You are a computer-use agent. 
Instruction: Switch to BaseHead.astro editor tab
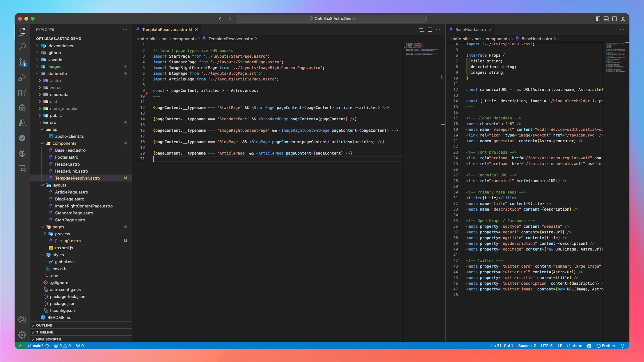pos(470,29)
